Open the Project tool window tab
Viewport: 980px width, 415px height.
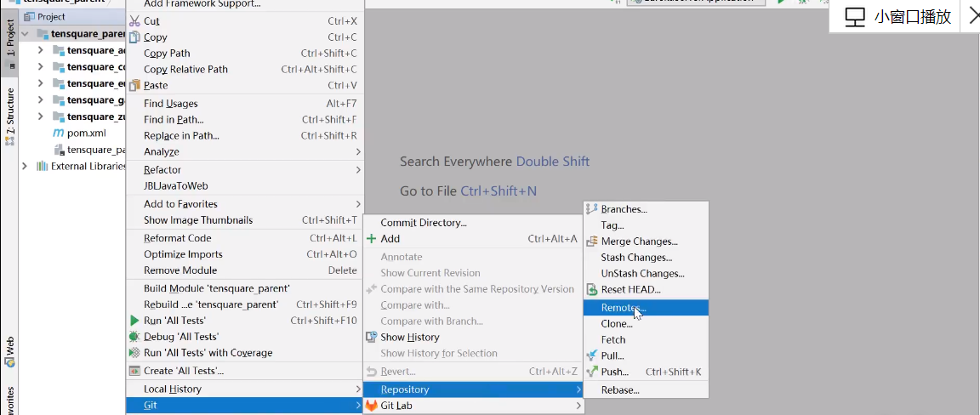pyautogui.click(x=10, y=43)
